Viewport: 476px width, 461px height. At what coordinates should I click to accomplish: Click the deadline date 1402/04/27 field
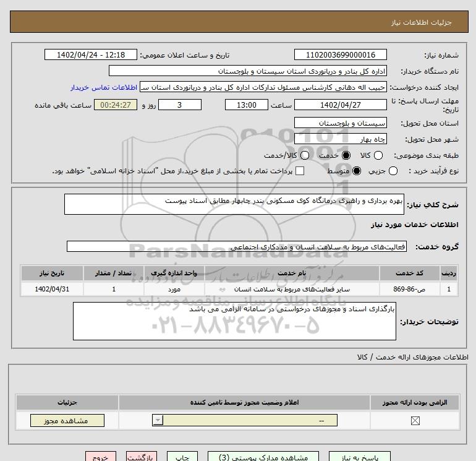tap(340, 105)
